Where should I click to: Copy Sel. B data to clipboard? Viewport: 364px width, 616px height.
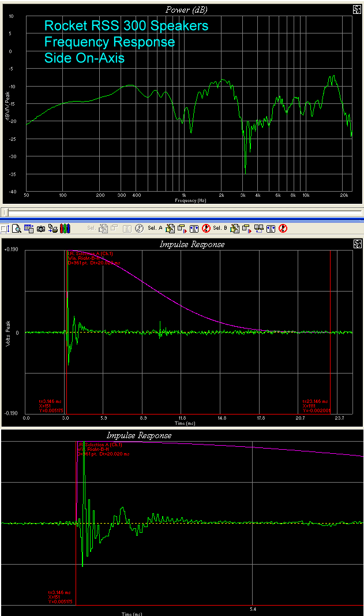point(235,228)
